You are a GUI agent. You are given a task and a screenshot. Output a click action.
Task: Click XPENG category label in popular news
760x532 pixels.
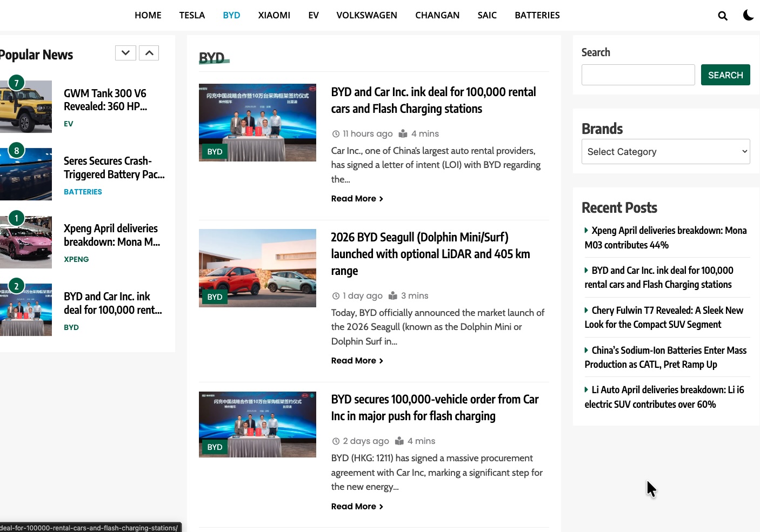point(76,259)
